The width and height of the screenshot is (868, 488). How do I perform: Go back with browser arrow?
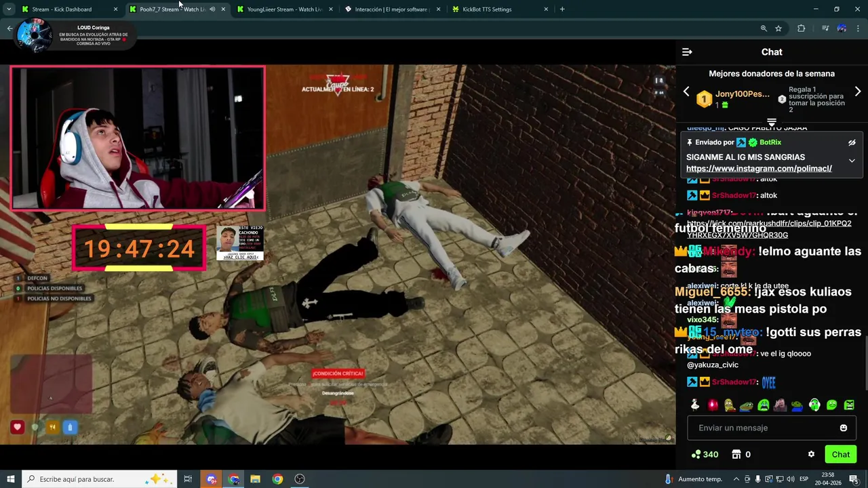coord(9,28)
